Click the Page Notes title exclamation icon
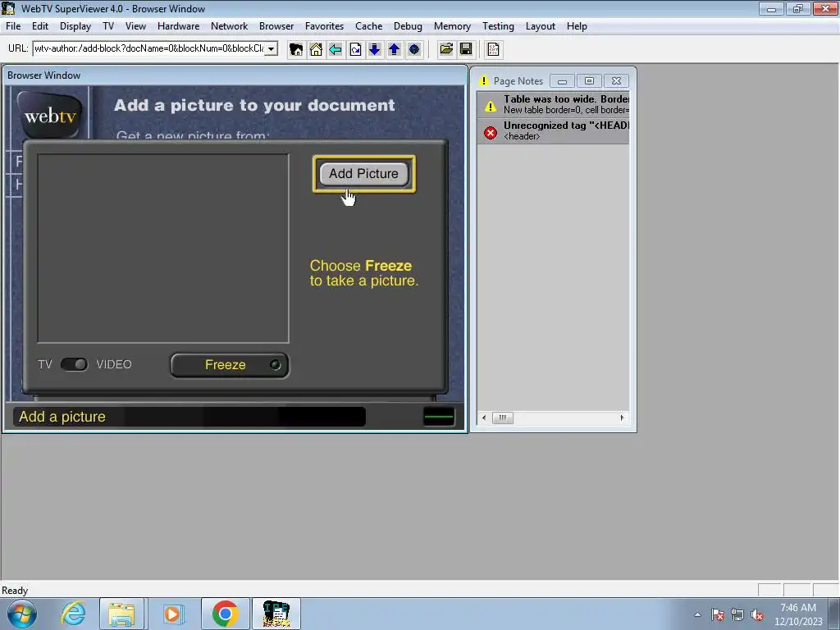 pyautogui.click(x=484, y=81)
